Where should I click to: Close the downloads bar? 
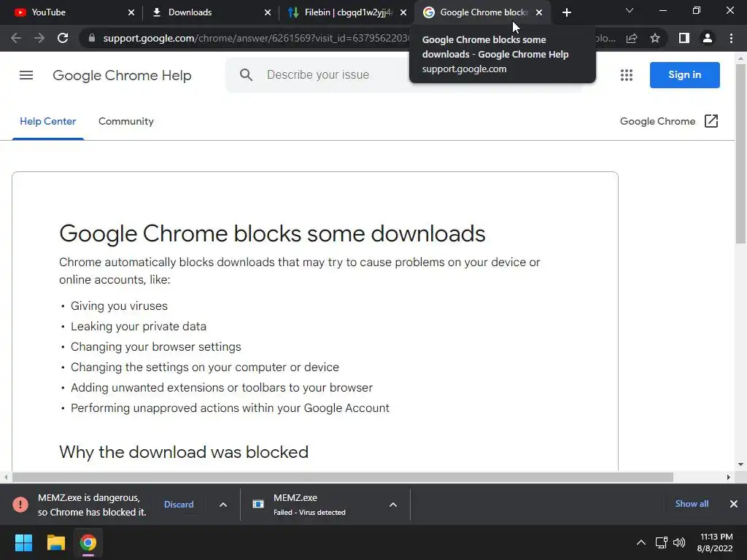734,504
